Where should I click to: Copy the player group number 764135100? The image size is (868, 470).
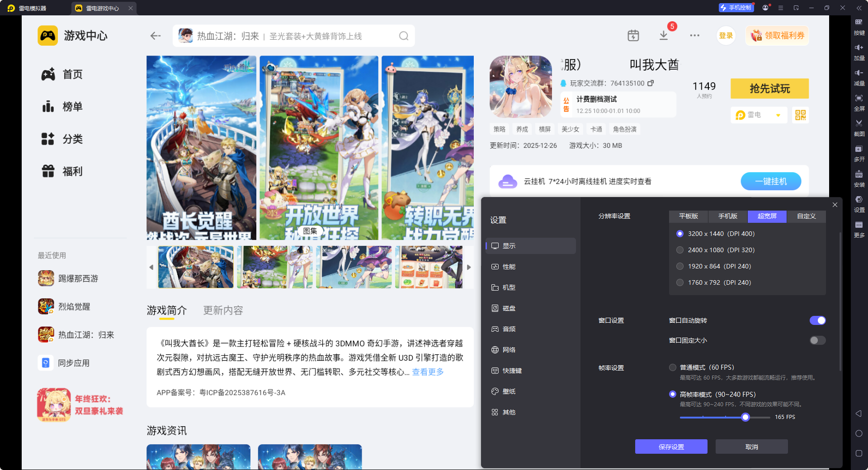651,83
